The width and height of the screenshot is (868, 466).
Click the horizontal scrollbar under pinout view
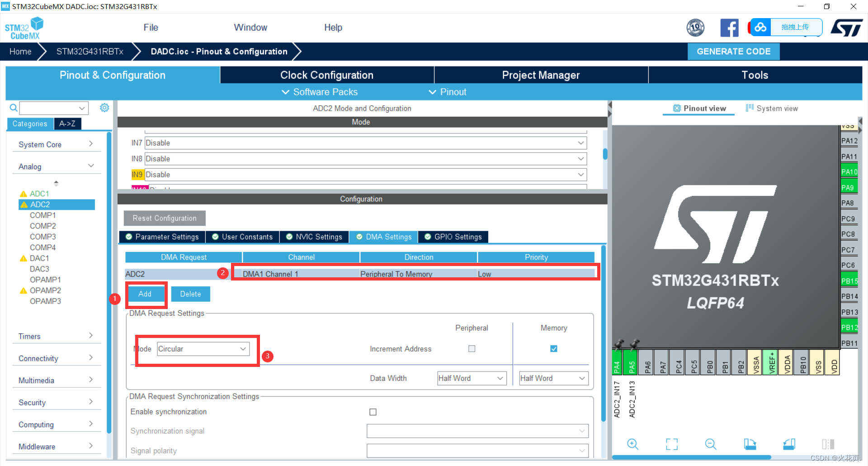[x=691, y=457]
